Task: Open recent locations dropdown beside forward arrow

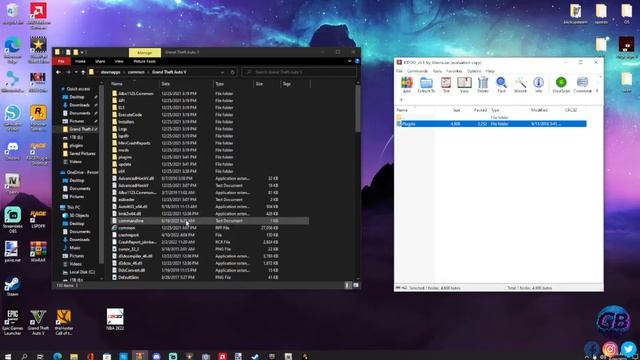Action: (76, 72)
